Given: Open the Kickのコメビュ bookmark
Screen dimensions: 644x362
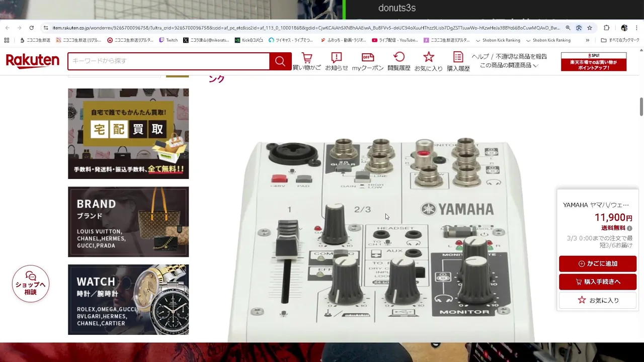Looking at the screenshot, I should tap(249, 40).
